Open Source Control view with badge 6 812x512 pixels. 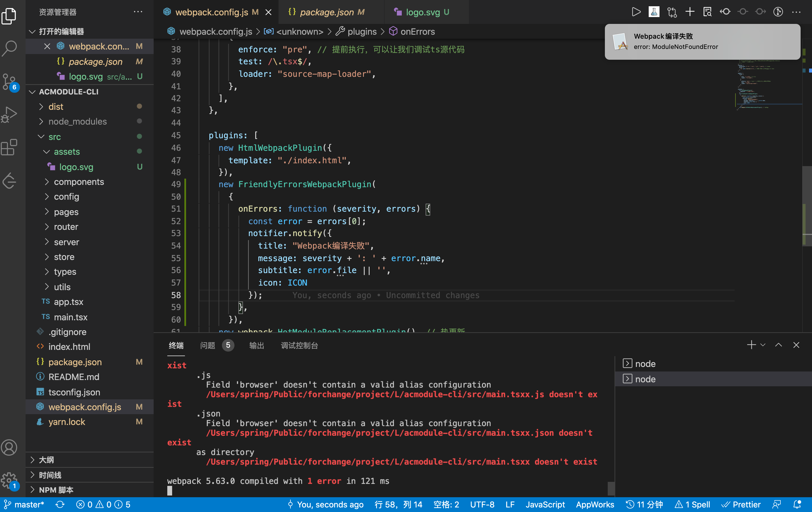[9, 82]
